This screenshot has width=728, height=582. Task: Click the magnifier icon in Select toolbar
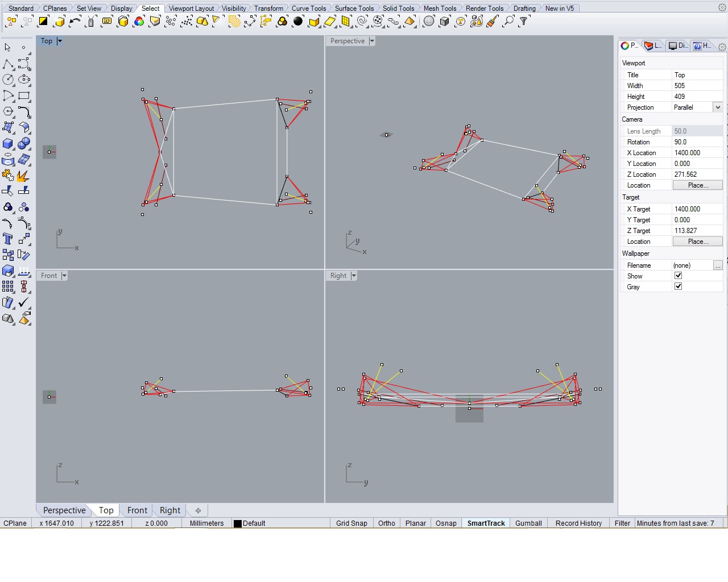pyautogui.click(x=508, y=22)
